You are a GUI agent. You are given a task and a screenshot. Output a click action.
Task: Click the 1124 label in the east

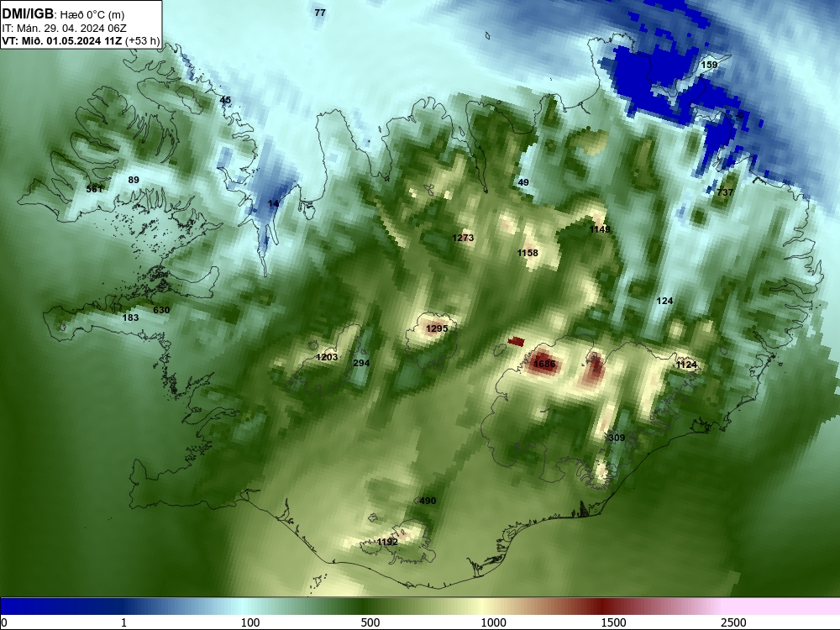[686, 365]
